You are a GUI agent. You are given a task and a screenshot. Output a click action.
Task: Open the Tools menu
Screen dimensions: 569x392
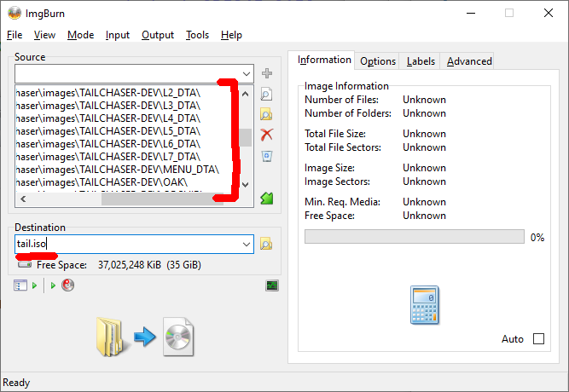click(197, 35)
